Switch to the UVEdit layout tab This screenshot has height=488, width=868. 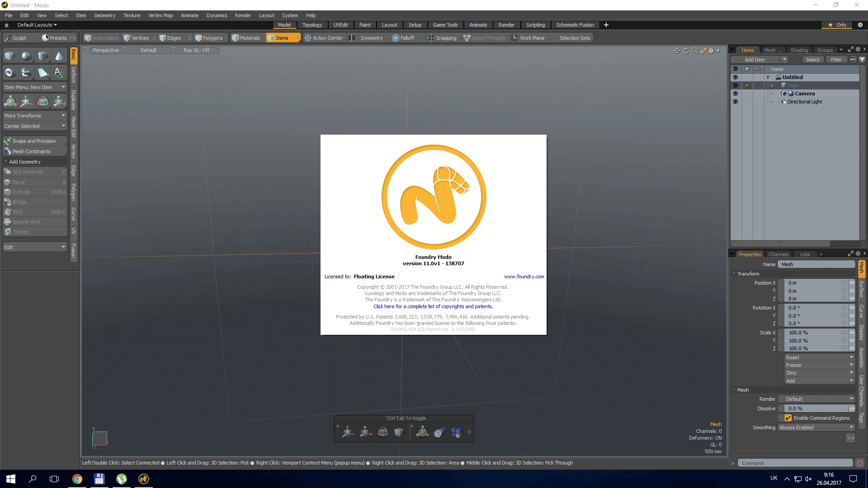pyautogui.click(x=340, y=25)
